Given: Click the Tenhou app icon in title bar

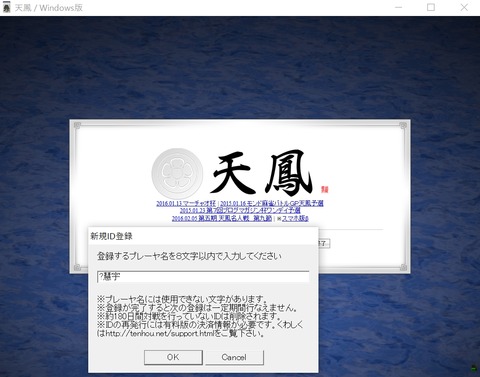Looking at the screenshot, I should pyautogui.click(x=6, y=7).
